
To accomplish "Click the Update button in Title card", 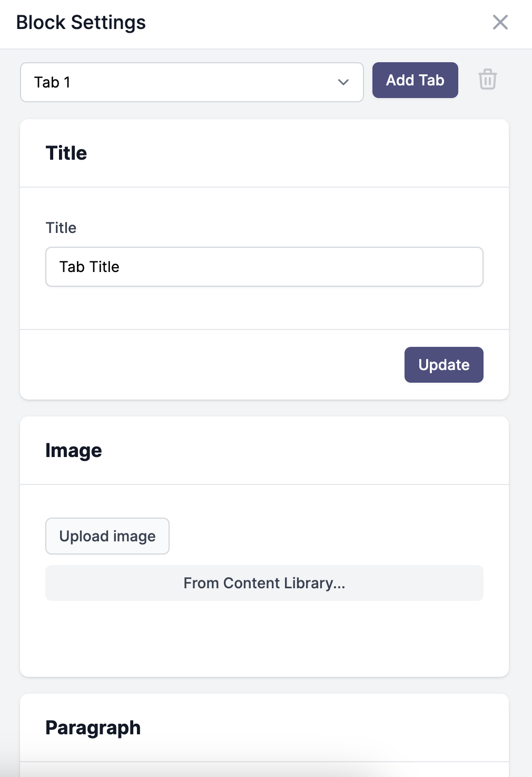I will point(444,365).
